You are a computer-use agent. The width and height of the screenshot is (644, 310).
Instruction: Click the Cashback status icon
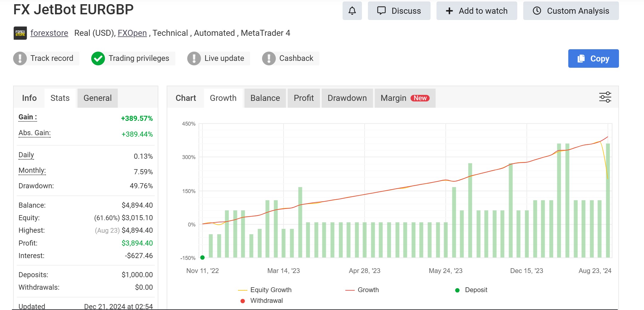[268, 58]
